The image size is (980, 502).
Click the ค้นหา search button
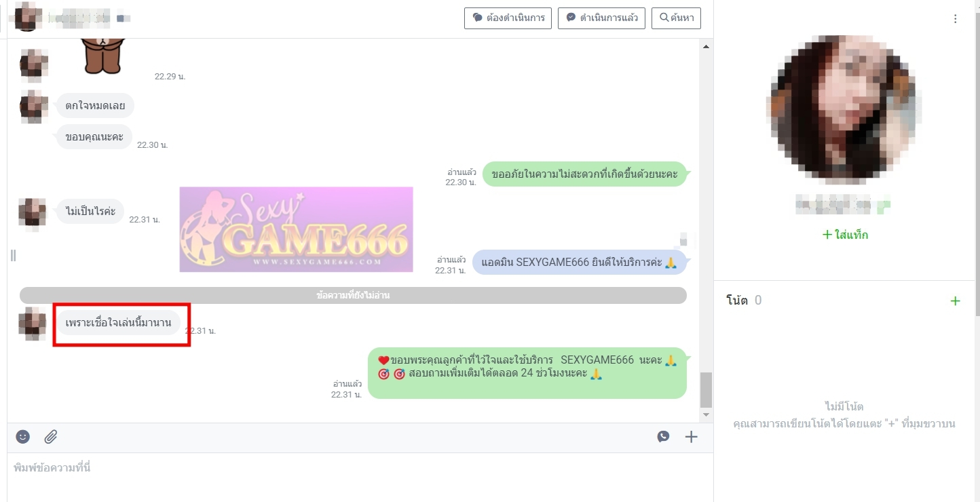(676, 18)
